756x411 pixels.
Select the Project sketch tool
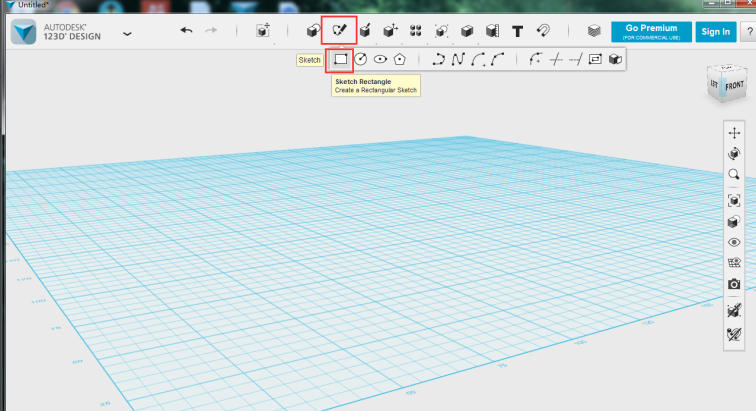615,59
